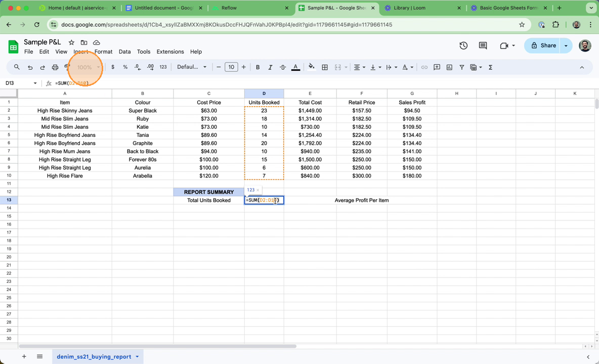The height and width of the screenshot is (364, 599).
Task: Insert a chart
Action: 449,67
